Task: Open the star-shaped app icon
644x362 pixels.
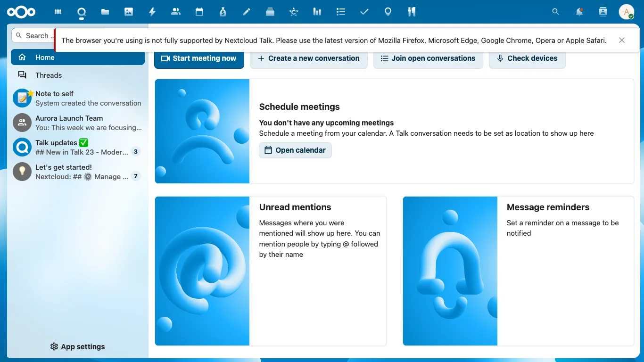Action: (x=294, y=12)
